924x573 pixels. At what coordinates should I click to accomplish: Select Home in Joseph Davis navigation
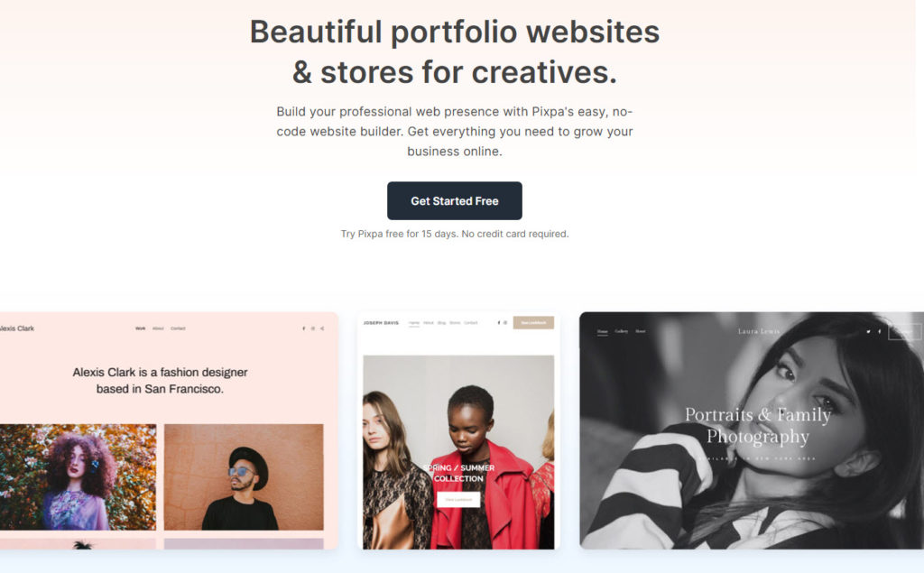click(x=414, y=322)
